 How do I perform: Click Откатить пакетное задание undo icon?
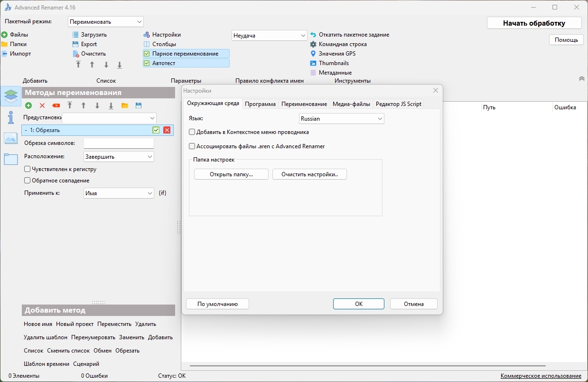point(313,35)
